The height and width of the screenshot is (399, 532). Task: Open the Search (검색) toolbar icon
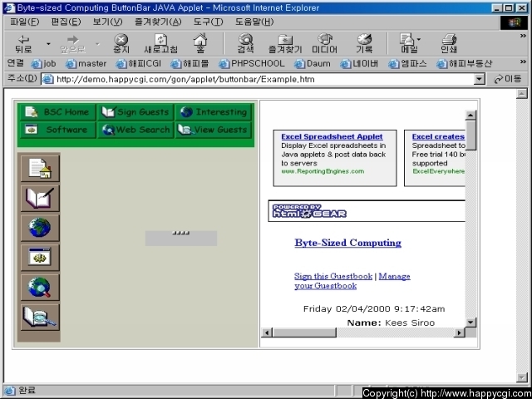pyautogui.click(x=246, y=44)
